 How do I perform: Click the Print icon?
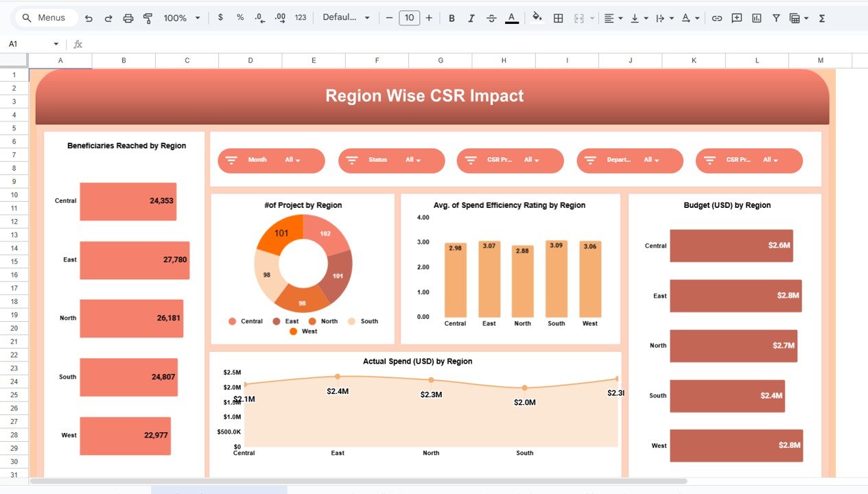(128, 18)
